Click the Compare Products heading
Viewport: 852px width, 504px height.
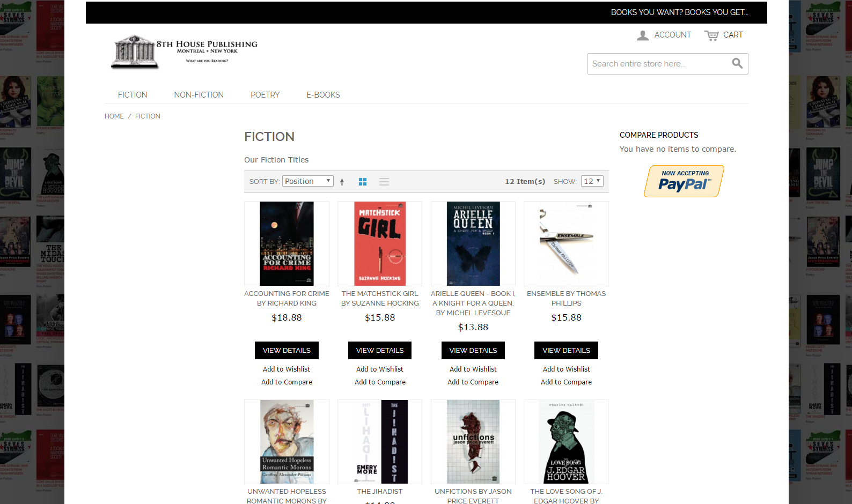point(659,135)
